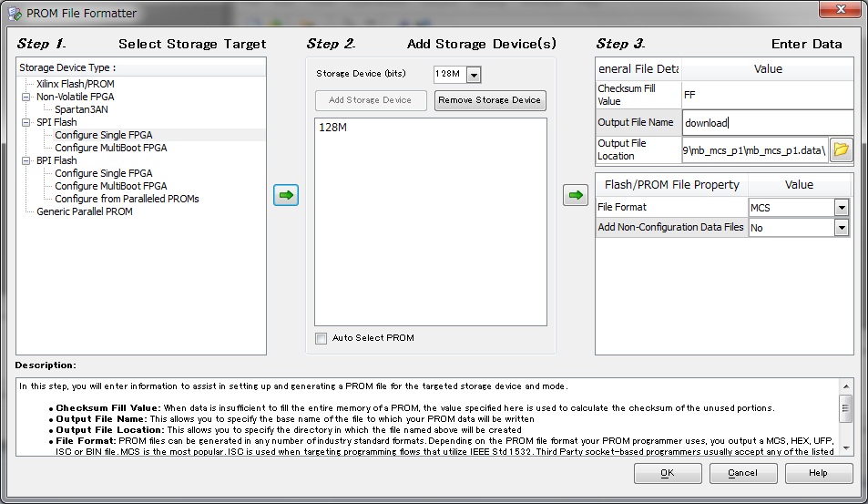Select Configure MultiBoot FPGA under BPI Flash
Screen dimensions: 868x504
[x=111, y=186]
